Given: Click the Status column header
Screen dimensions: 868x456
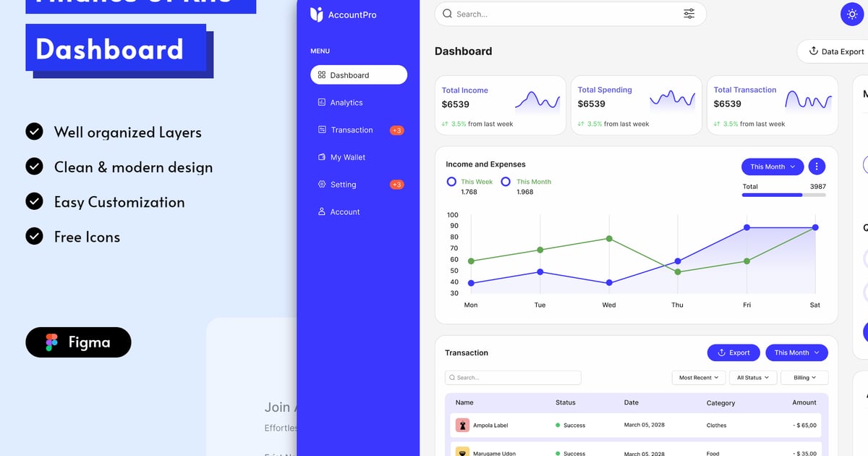Looking at the screenshot, I should click(x=566, y=402).
